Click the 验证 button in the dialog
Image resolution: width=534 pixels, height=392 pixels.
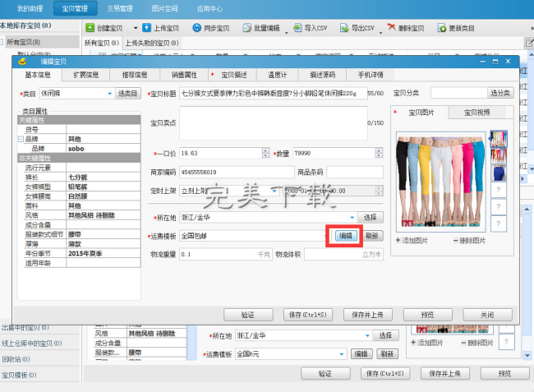[248, 315]
